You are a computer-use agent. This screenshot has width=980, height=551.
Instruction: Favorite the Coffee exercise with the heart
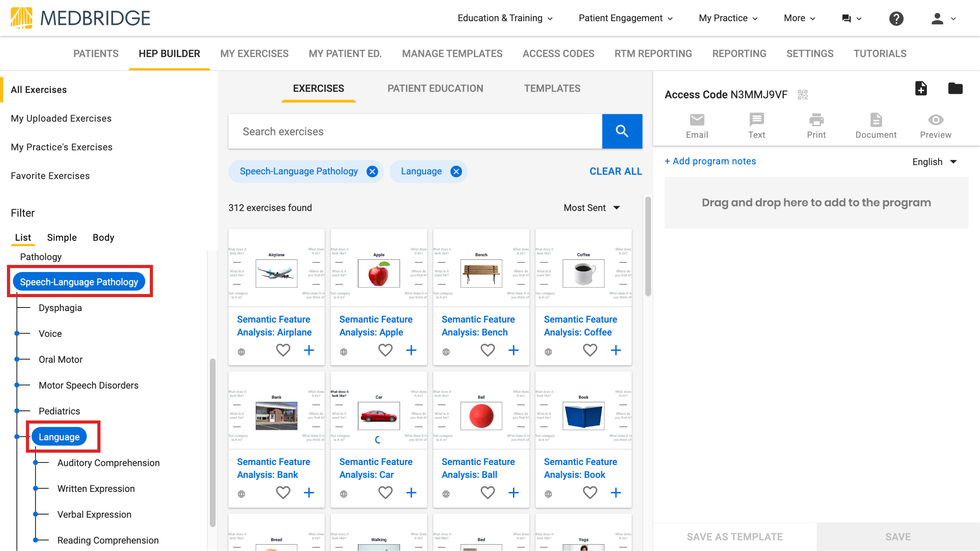590,350
